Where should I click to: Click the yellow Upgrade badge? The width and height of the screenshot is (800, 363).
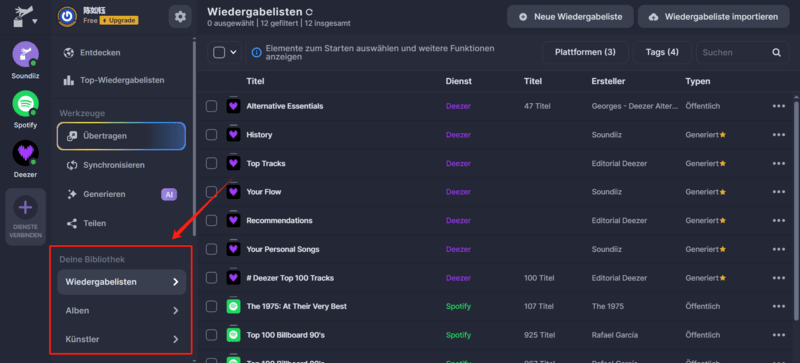118,20
